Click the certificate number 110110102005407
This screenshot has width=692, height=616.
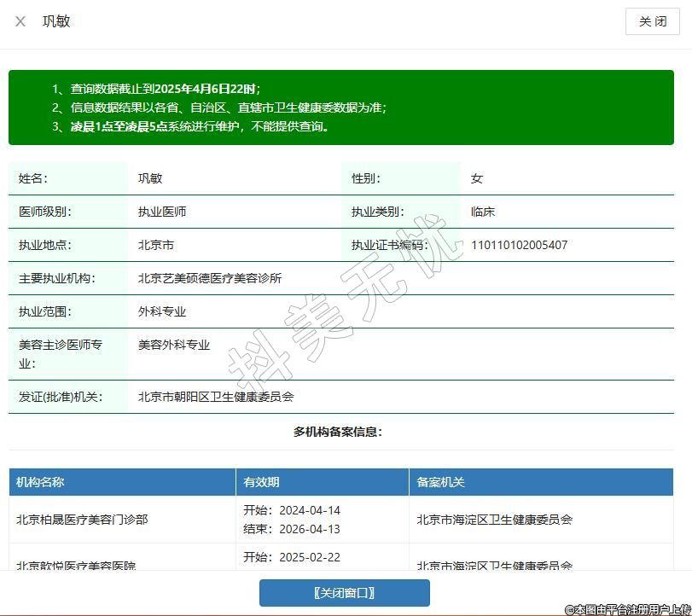tap(519, 245)
